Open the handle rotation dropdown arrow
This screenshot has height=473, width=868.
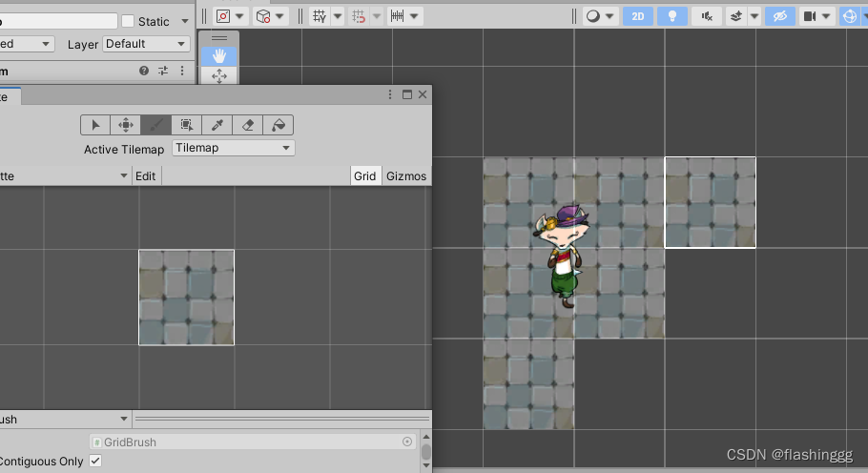click(279, 16)
